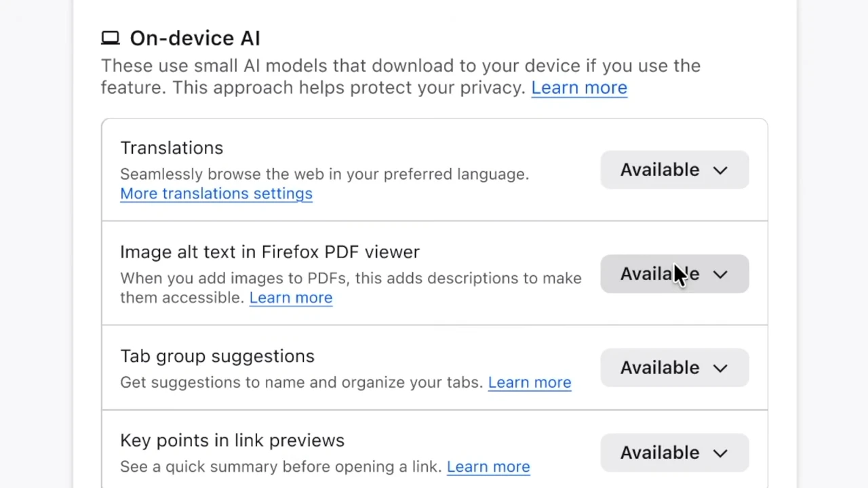This screenshot has width=868, height=488.
Task: Open Learn more about on-device AI
Action: [x=578, y=87]
